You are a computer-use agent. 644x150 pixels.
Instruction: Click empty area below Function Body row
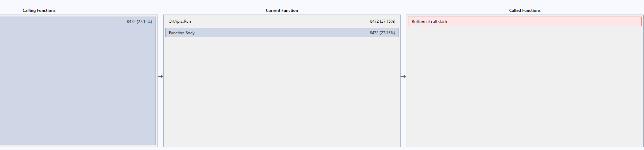click(x=282, y=91)
